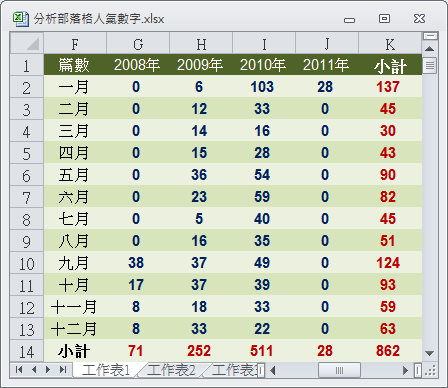This screenshot has height=388, width=448.
Task: Switch to 工作表2 sheet tab
Action: 171,370
